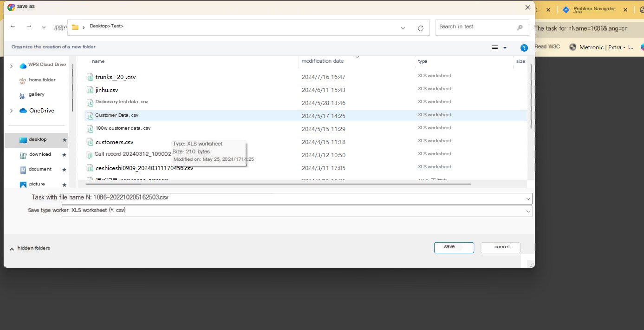Click date 2024/7/16 16:47 cell
Screen dimensions: 644x330
(324, 77)
